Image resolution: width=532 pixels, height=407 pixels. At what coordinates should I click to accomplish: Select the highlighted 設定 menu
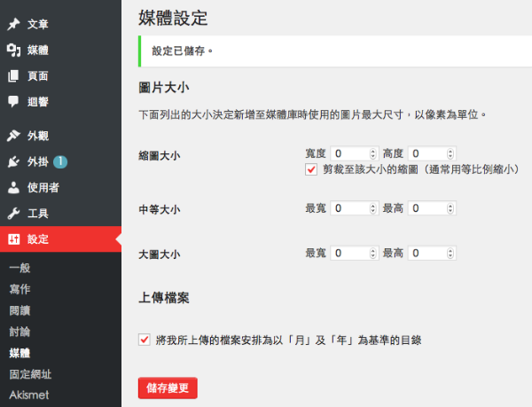pyautogui.click(x=60, y=239)
